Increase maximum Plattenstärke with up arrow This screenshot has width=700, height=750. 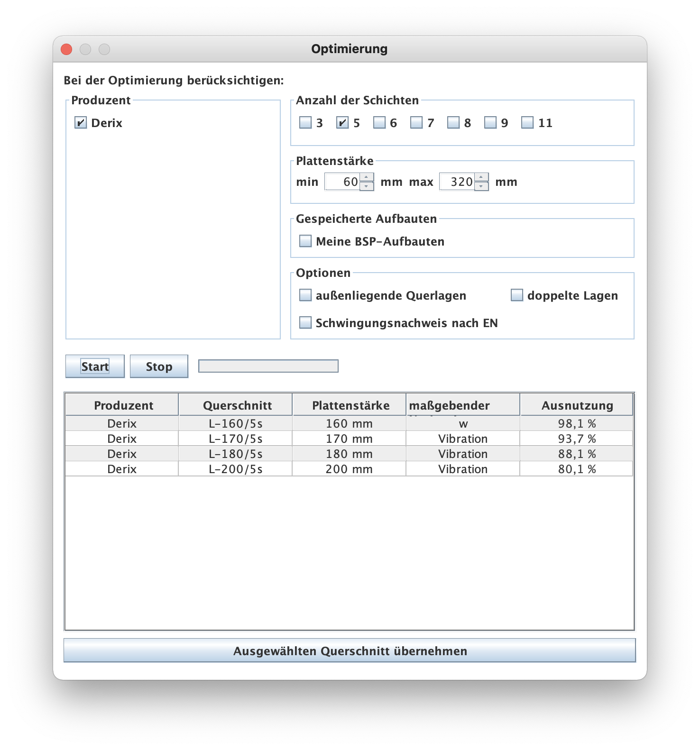pyautogui.click(x=481, y=178)
